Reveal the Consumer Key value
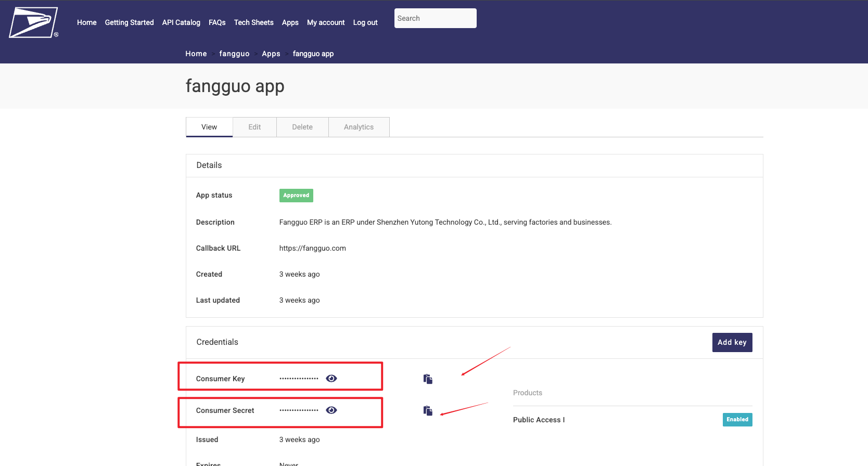This screenshot has height=466, width=868. click(x=331, y=379)
